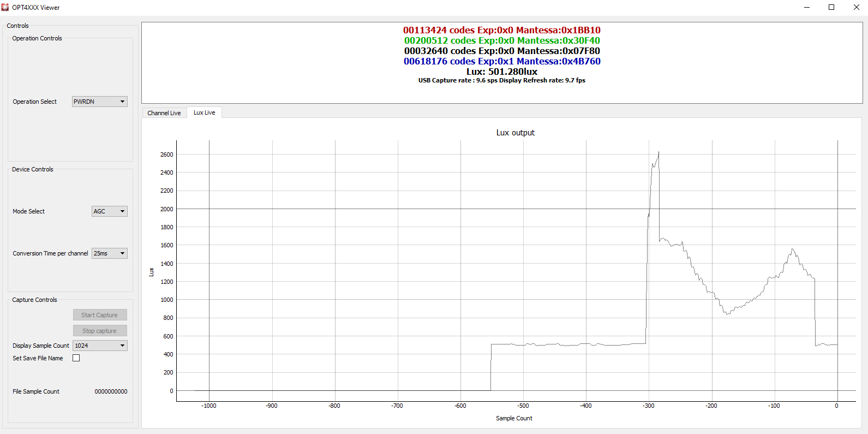This screenshot has height=434, width=868.
Task: Click the red channel codes readout line
Action: click(x=501, y=31)
